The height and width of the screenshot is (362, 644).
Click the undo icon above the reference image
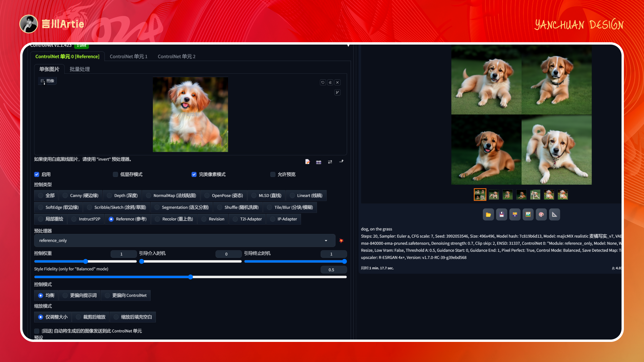[x=323, y=82]
